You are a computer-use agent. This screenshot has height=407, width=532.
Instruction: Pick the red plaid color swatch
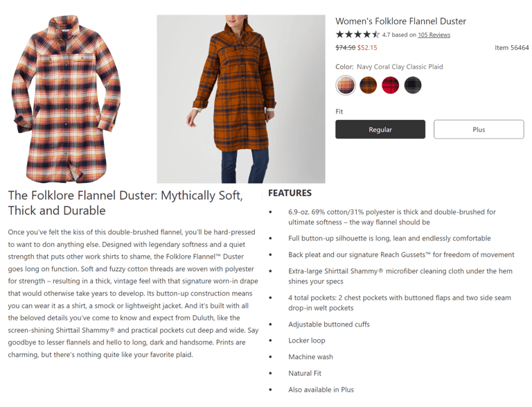coord(390,85)
